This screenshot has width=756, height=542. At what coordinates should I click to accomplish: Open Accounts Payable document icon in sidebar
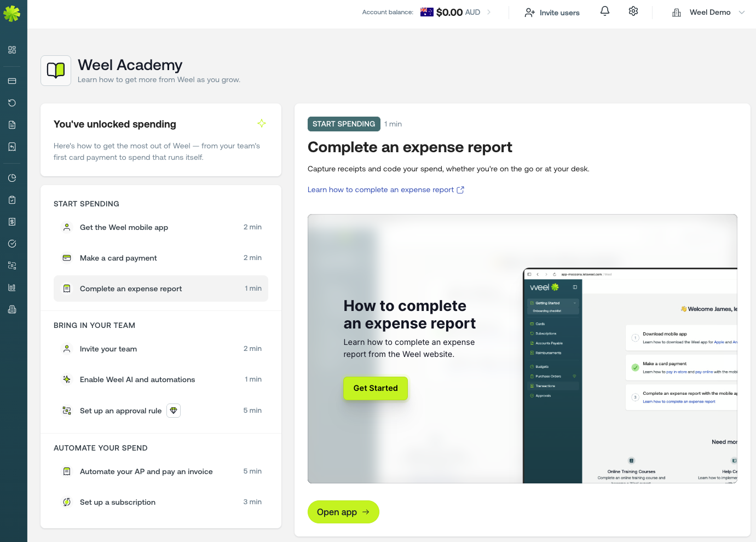(12, 125)
